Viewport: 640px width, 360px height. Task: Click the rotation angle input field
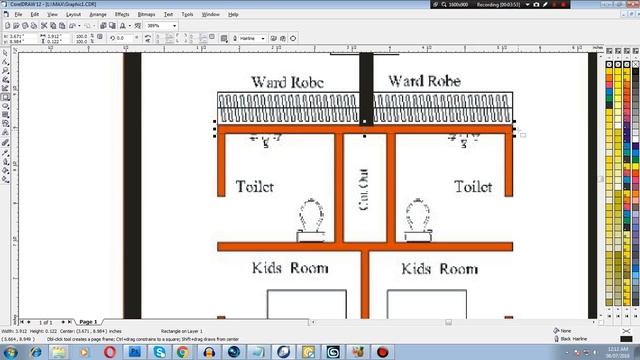pos(124,38)
